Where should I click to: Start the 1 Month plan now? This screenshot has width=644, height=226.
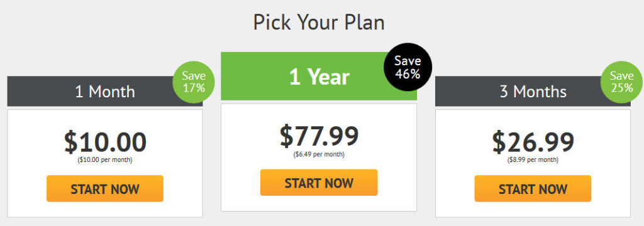[105, 189]
